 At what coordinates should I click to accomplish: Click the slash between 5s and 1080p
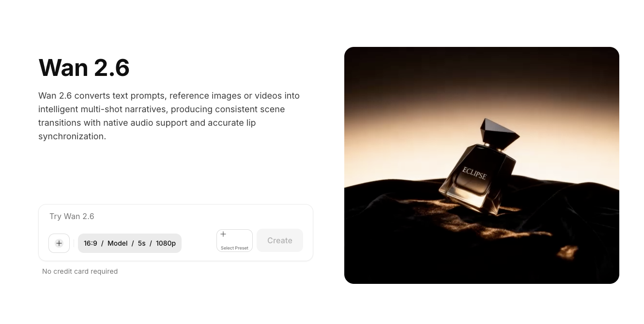click(x=151, y=243)
